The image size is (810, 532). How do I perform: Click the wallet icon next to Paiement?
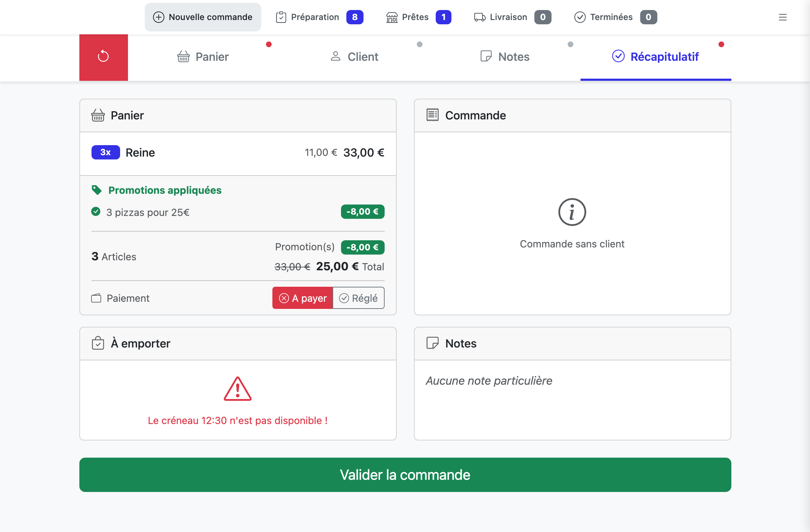point(96,298)
